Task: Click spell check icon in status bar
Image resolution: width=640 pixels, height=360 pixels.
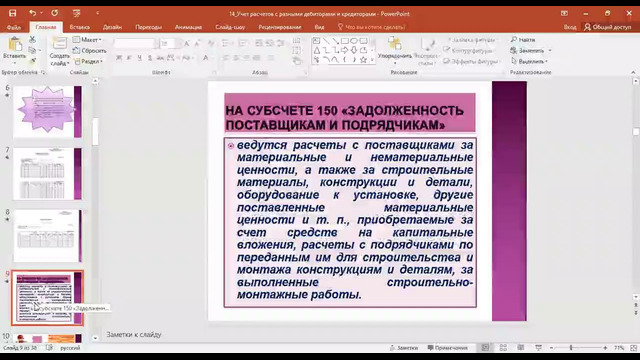Action: tap(49, 348)
